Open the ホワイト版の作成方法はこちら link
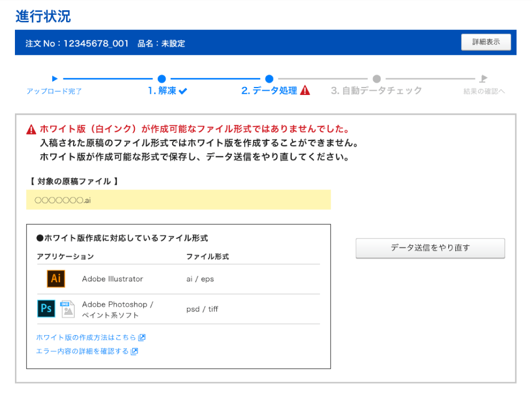 [x=86, y=337]
